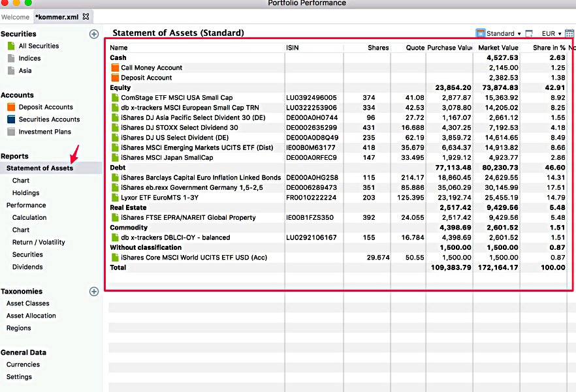Open Return / Volatility view
576x392 pixels.
point(39,242)
